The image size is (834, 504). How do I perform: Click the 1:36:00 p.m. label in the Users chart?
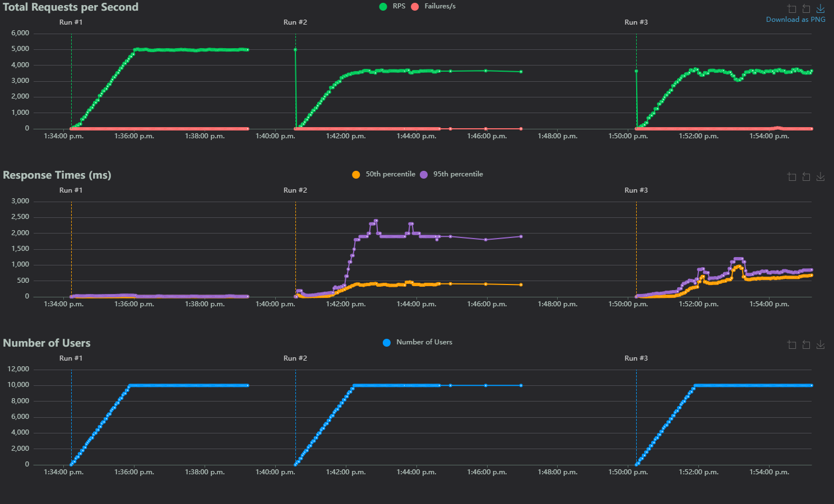point(135,472)
